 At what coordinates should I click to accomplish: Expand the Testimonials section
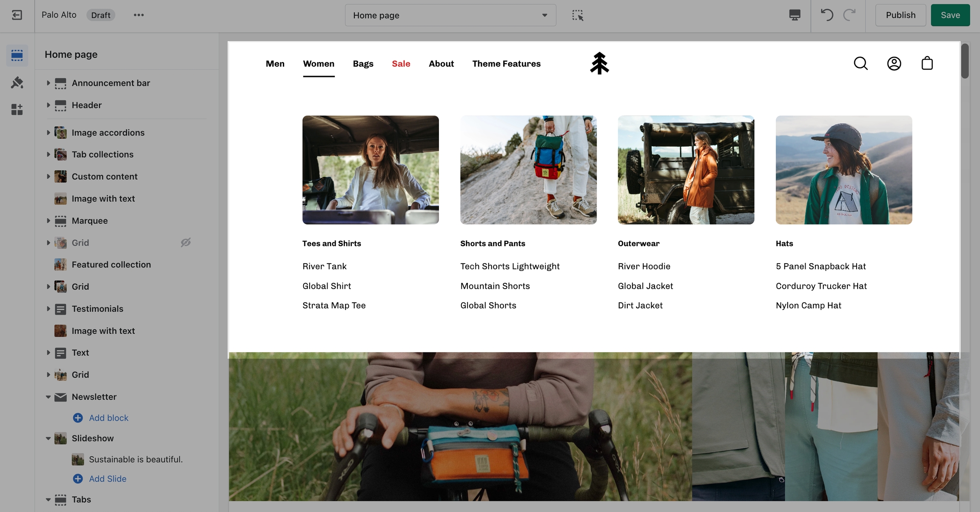coord(48,309)
